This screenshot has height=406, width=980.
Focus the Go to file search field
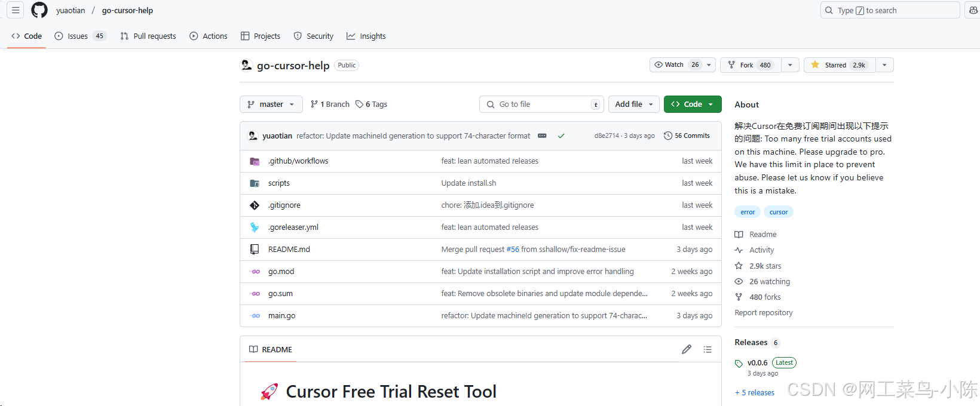[541, 104]
